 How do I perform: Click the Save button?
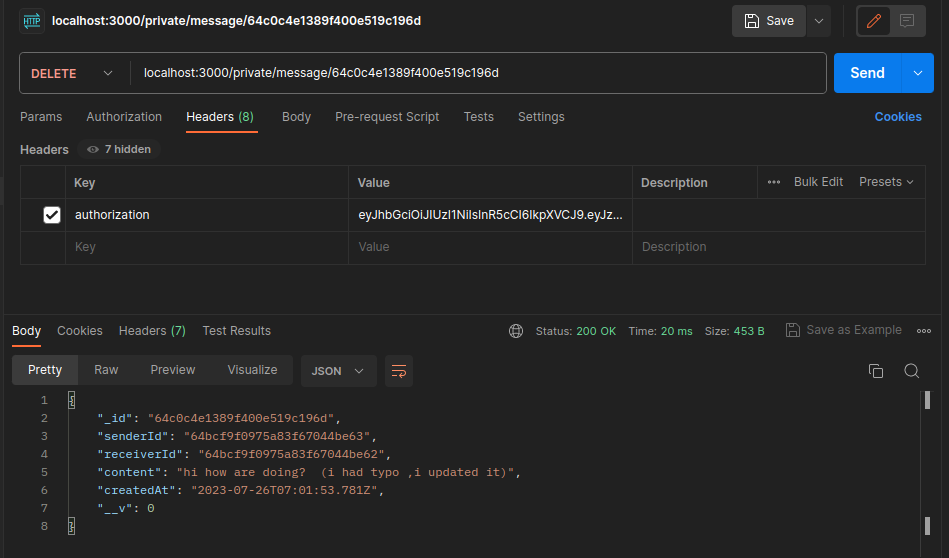(x=769, y=21)
